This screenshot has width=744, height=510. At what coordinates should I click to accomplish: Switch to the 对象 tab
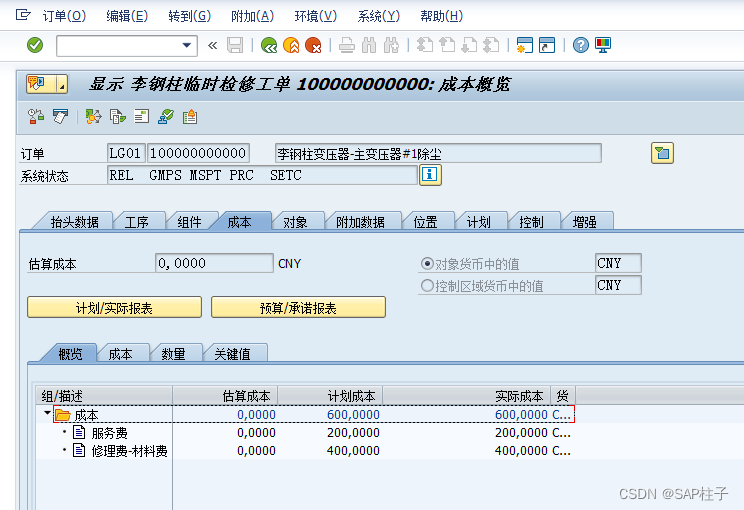pos(295,222)
